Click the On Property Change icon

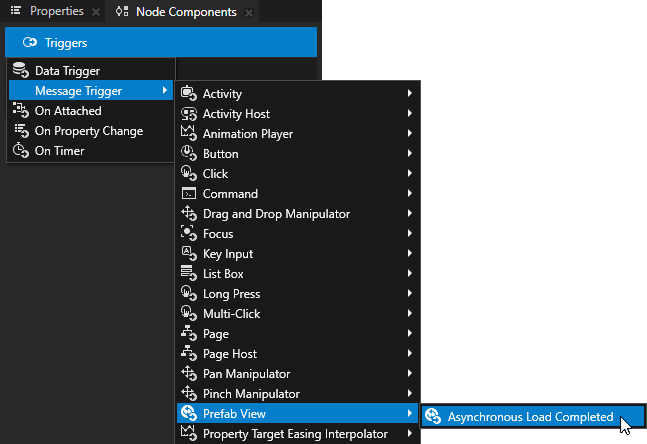21,130
